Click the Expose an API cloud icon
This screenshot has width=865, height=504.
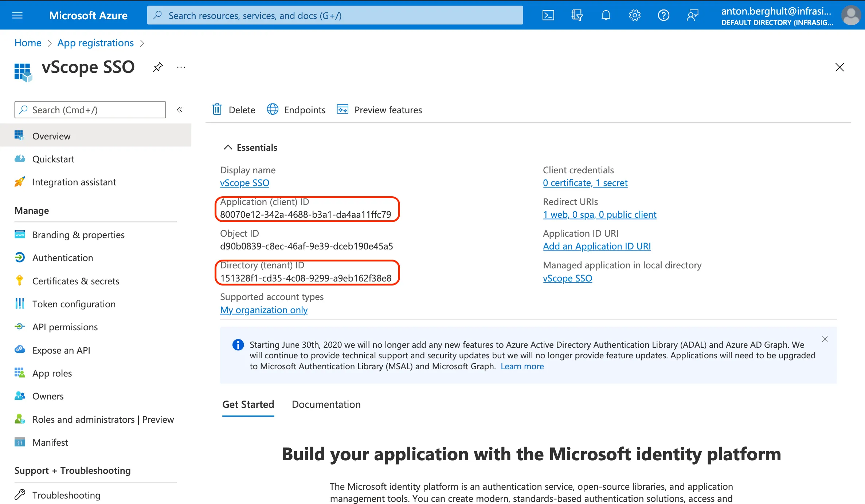pos(20,349)
